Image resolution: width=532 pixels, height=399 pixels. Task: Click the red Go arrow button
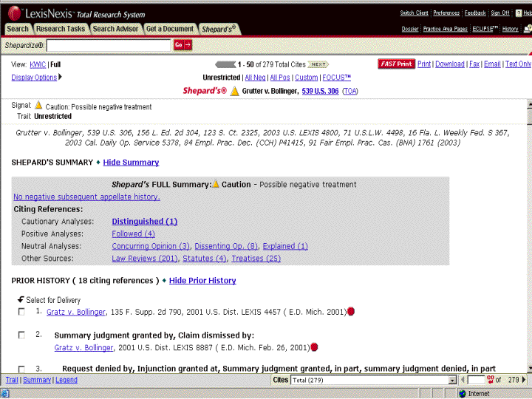[x=183, y=45]
